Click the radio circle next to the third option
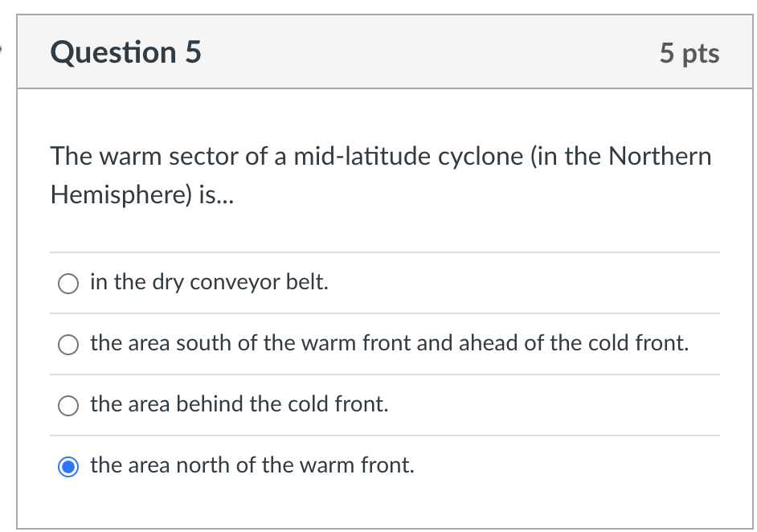This screenshot has height=532, width=757. tap(68, 406)
